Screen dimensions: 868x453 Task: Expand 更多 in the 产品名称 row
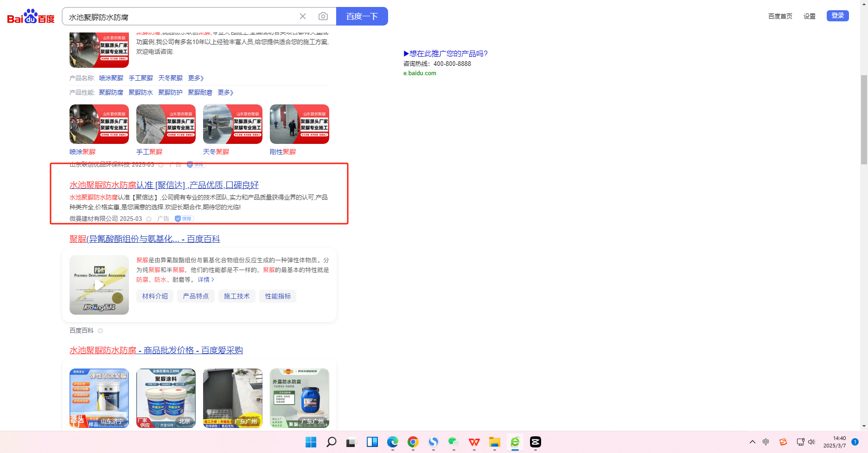pos(196,78)
